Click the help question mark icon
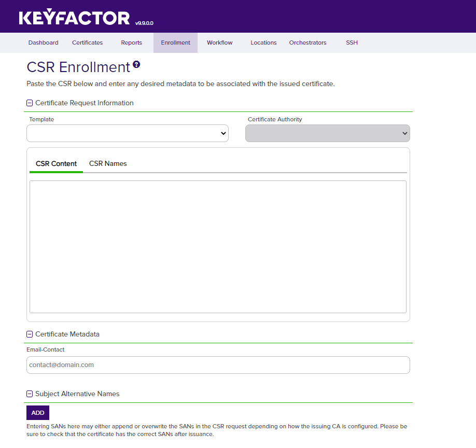This screenshot has height=448, width=476. pyautogui.click(x=136, y=65)
